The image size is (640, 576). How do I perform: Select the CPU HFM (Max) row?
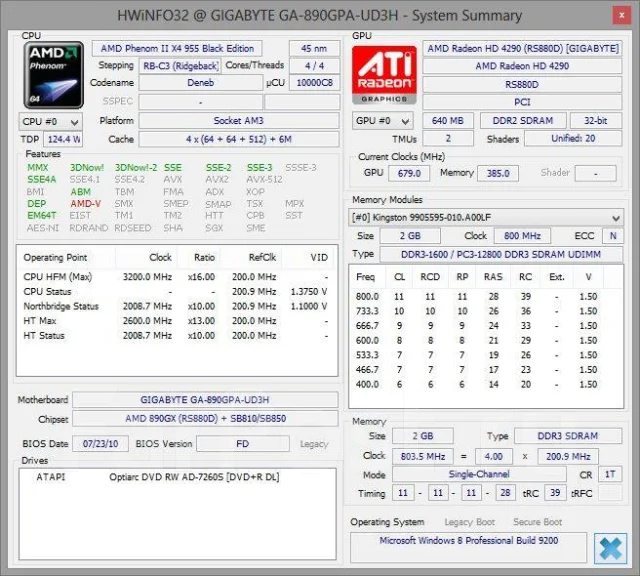[176, 277]
